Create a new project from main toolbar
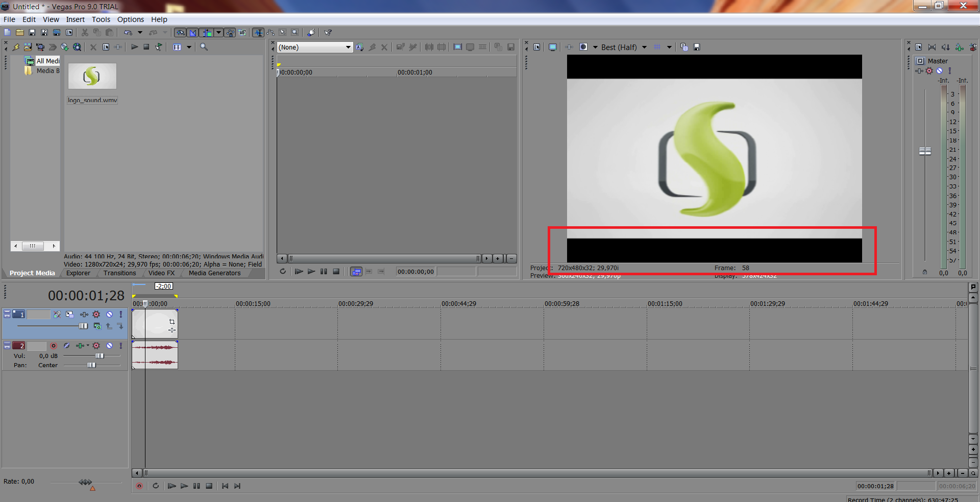 [7, 33]
